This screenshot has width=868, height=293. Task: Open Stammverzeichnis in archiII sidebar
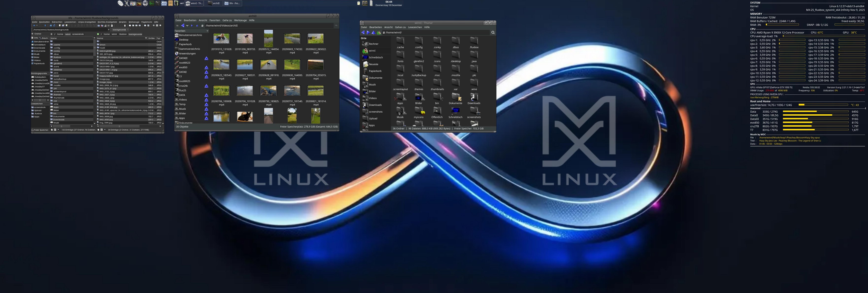tap(189, 49)
